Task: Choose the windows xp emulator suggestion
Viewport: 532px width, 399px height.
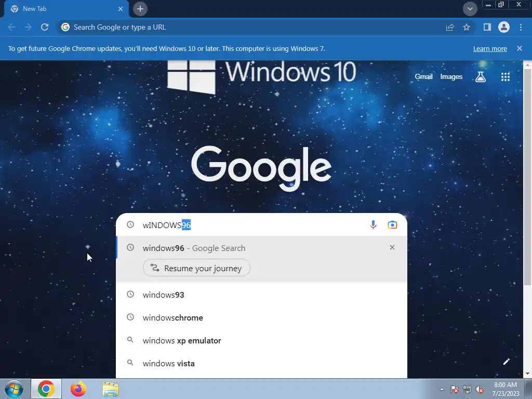Action: (x=261, y=340)
